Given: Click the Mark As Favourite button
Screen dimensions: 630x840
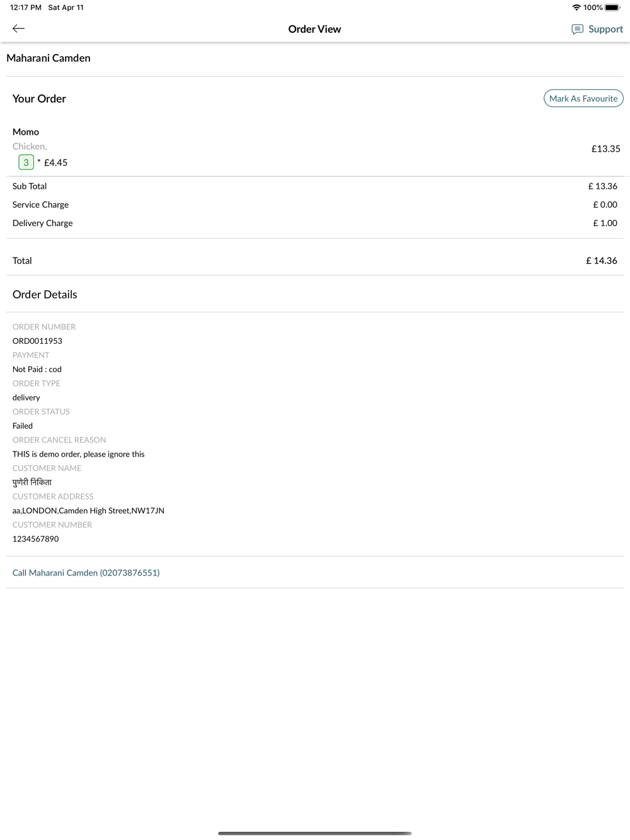Looking at the screenshot, I should click(583, 98).
